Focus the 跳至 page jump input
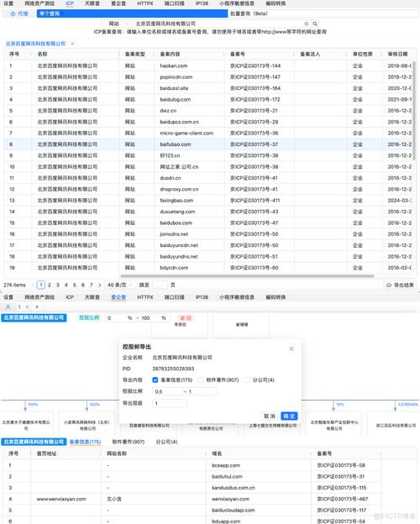 point(160,285)
